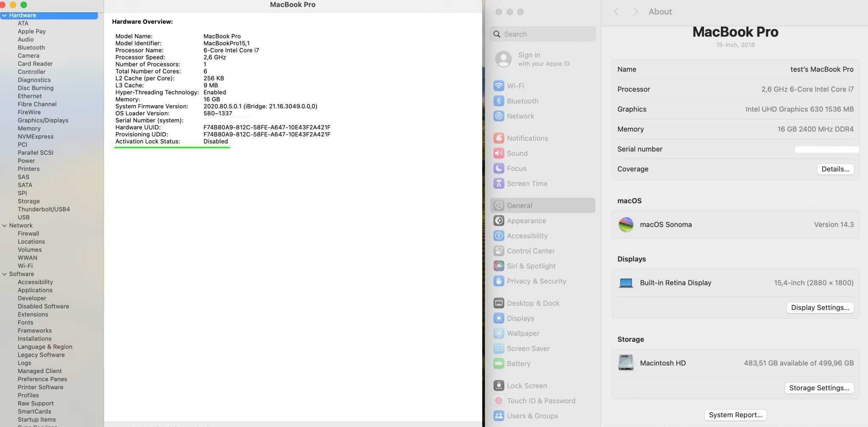Screen dimensions: 868x427
Task: Focus the Settings Search field
Action: [x=543, y=34]
